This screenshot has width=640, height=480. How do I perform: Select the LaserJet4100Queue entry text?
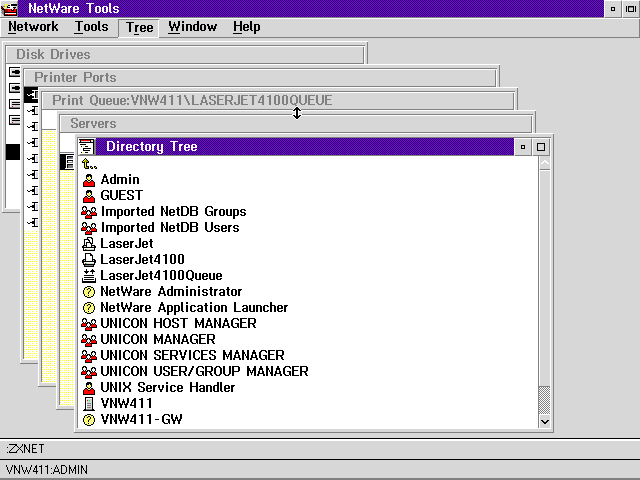[x=161, y=276]
